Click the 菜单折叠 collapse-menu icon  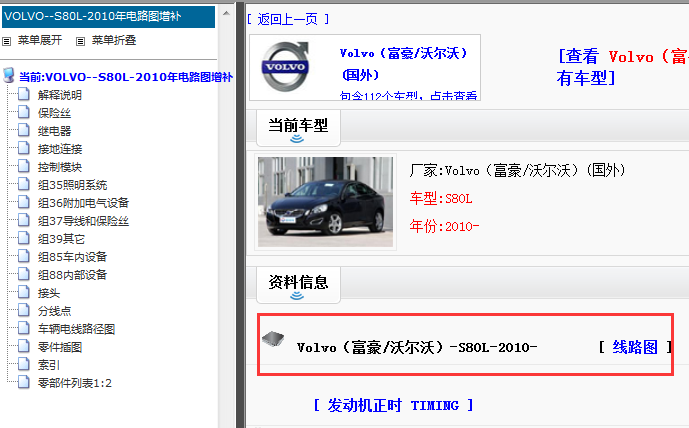[80, 41]
